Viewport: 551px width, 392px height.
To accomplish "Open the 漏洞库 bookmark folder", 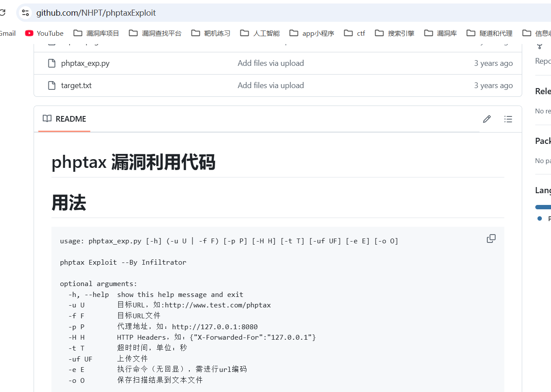I will point(441,33).
